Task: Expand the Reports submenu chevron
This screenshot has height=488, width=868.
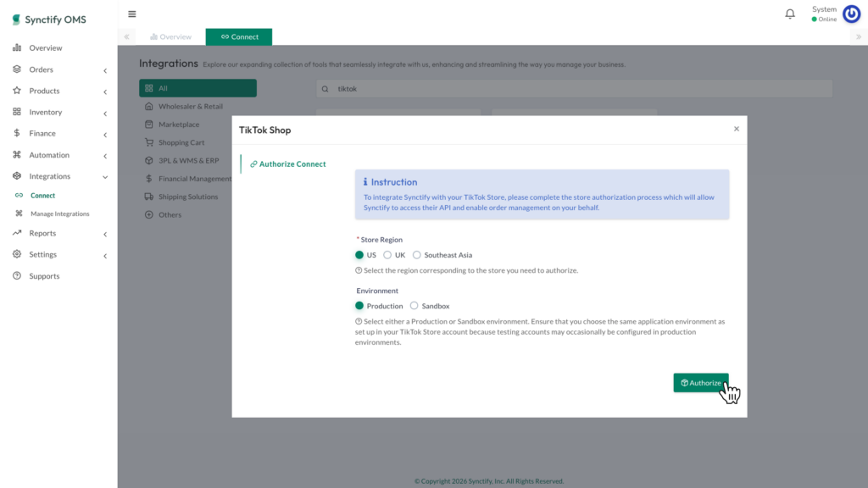Action: (105, 234)
